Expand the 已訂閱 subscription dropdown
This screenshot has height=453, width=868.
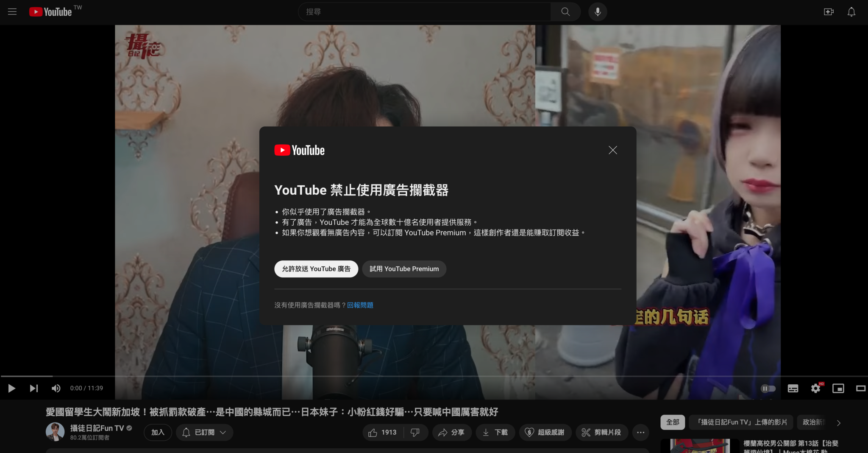(205, 432)
